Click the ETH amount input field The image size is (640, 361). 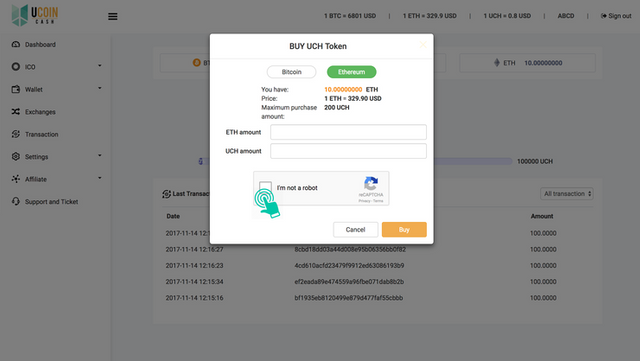pyautogui.click(x=348, y=132)
